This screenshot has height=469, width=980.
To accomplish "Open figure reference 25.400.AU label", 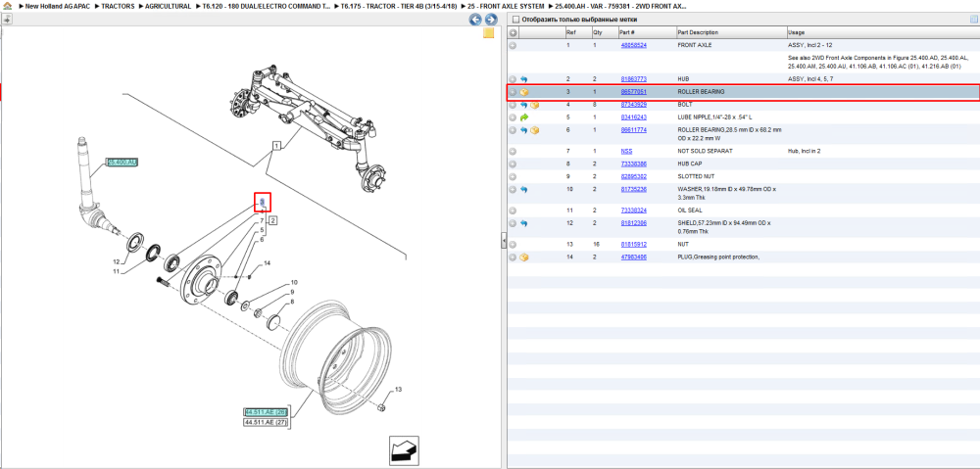I will [x=122, y=163].
